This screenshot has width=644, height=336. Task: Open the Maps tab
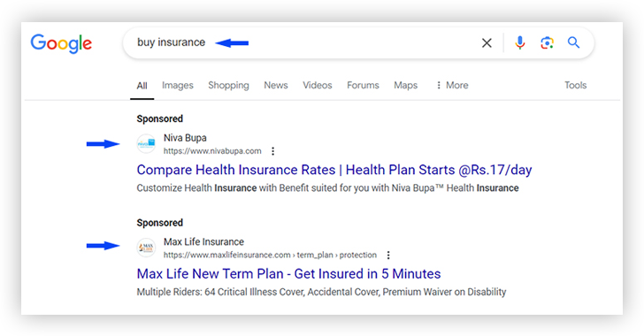(405, 85)
